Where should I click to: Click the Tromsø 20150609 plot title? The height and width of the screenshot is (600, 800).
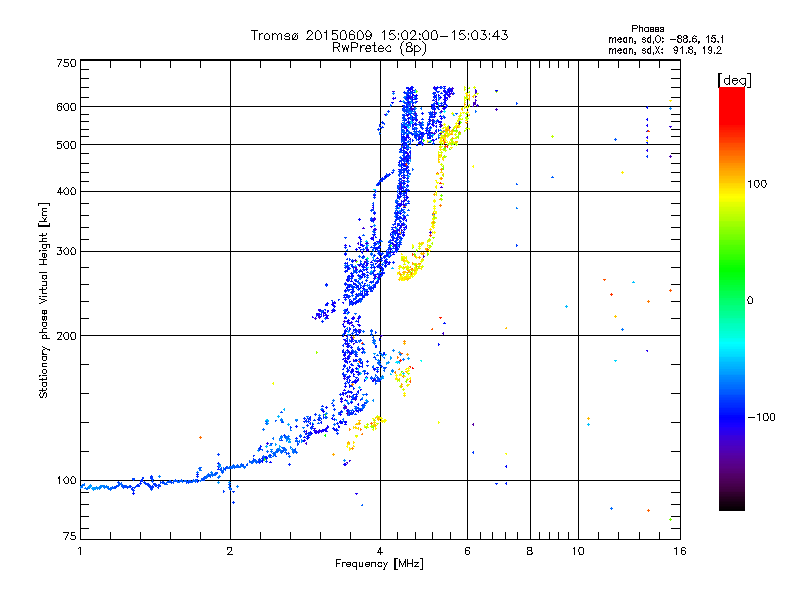[x=379, y=35]
